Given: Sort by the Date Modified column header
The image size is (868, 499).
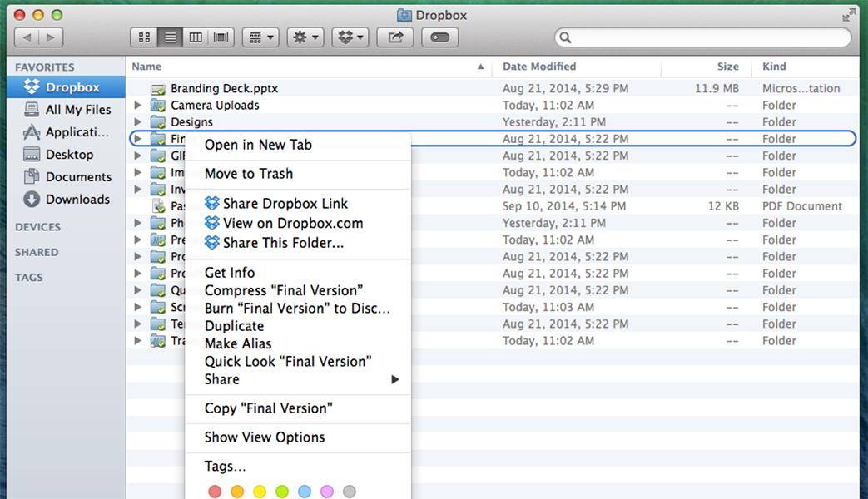Looking at the screenshot, I should 539,67.
